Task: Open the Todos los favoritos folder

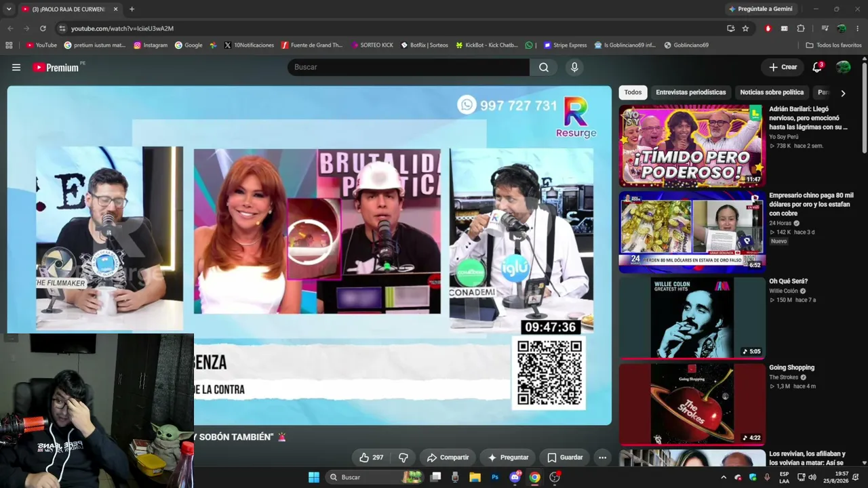Action: (x=833, y=45)
